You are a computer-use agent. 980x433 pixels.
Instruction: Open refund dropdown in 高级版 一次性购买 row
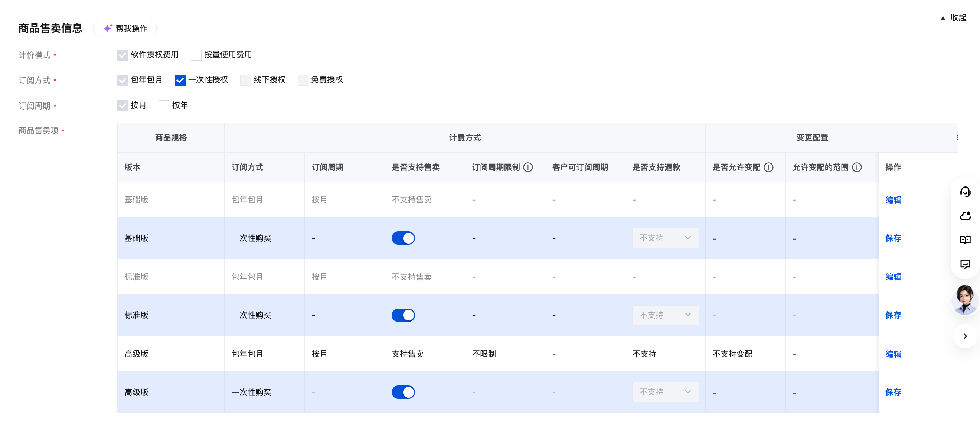(x=665, y=392)
